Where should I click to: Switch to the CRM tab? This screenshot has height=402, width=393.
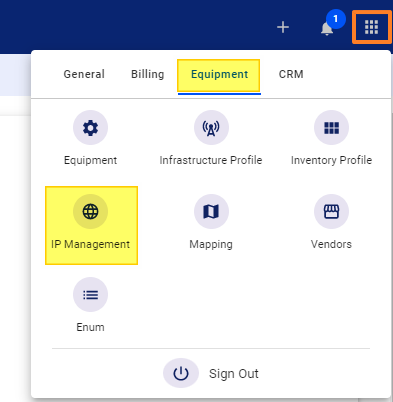pos(291,74)
